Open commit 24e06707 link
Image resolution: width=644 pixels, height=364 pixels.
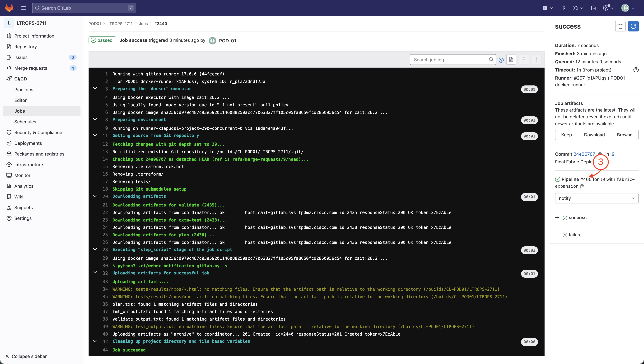click(584, 154)
